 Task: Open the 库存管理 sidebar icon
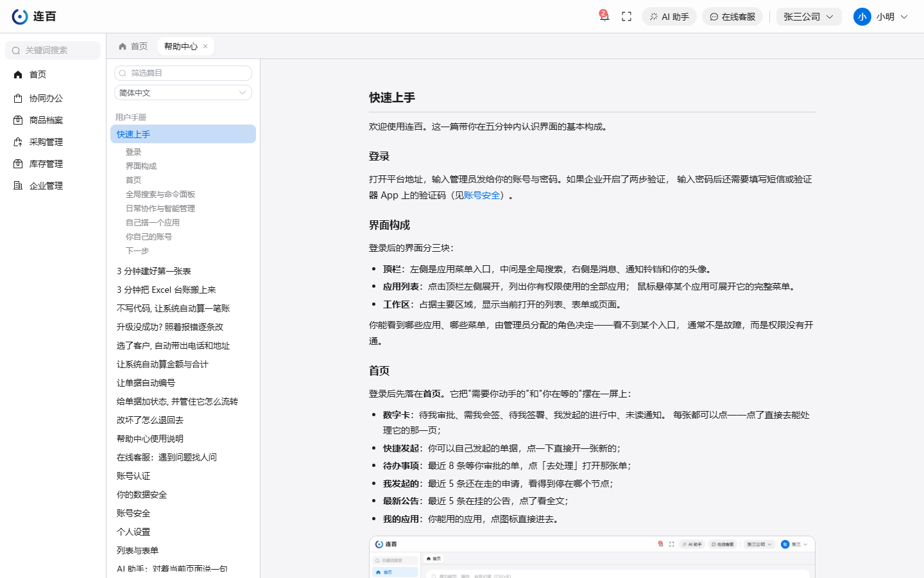point(18,164)
